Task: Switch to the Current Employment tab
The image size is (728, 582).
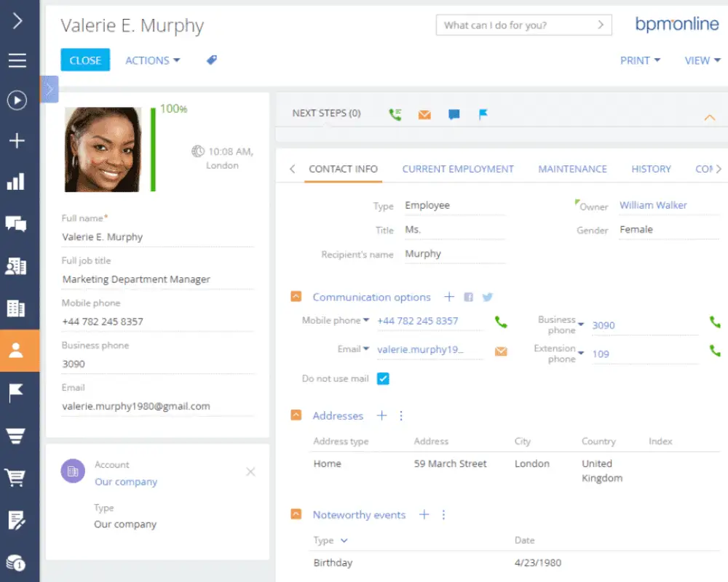Action: [x=458, y=169]
